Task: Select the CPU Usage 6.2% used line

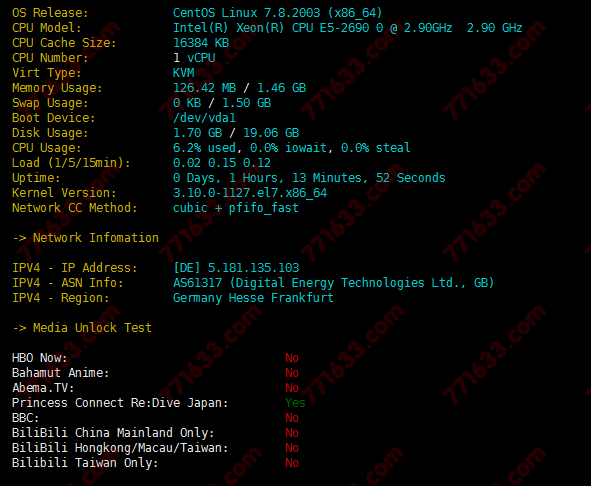Action: point(291,148)
